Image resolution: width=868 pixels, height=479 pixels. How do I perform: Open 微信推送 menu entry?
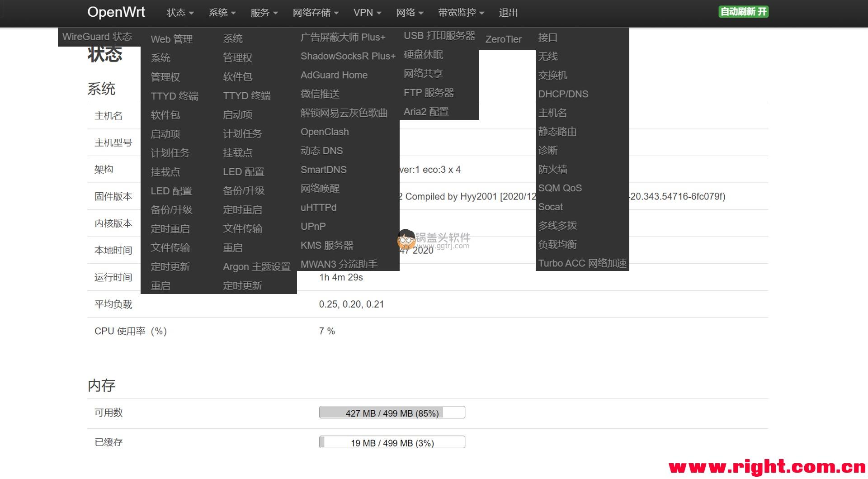[320, 94]
